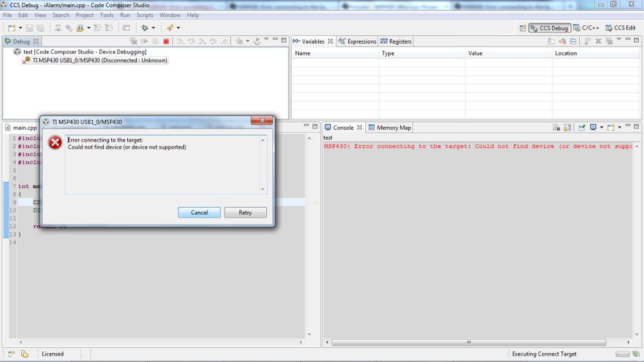Screen dimensions: 644x362
Task: Open the Display Selected Console dropdown
Action: 602,127
